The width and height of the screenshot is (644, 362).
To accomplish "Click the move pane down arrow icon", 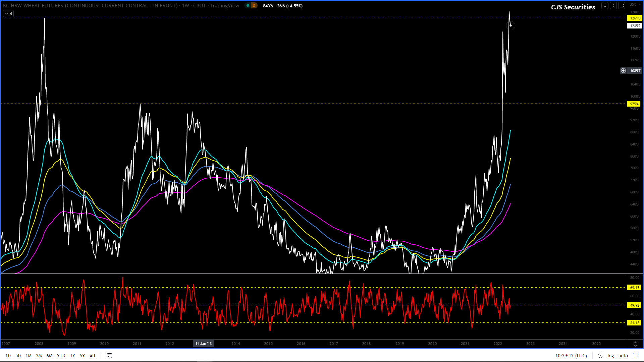I will [x=605, y=6].
